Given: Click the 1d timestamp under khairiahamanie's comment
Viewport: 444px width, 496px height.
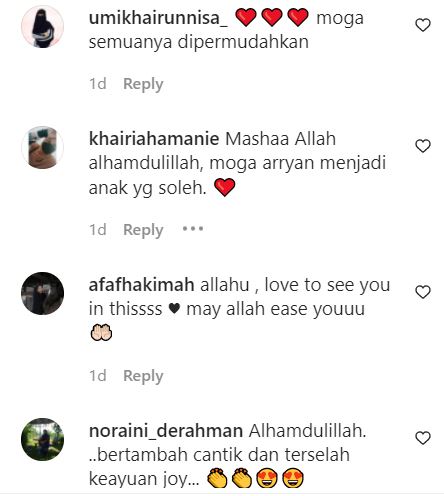Looking at the screenshot, I should coord(98,230).
